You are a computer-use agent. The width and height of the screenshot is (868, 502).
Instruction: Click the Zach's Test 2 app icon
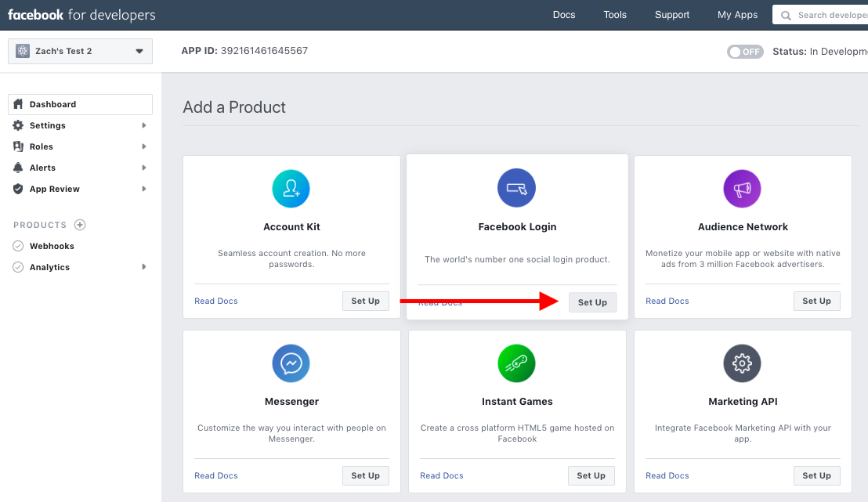pos(23,51)
